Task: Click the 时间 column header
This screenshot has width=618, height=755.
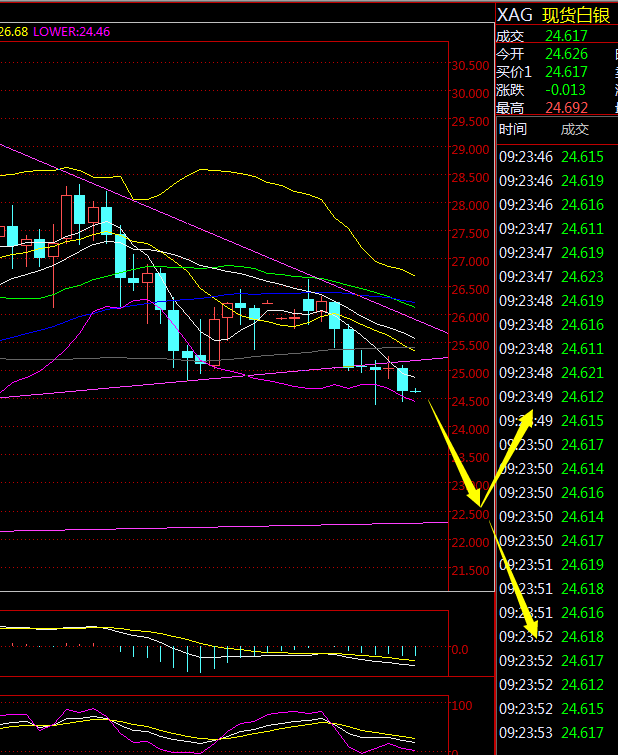Action: pyautogui.click(x=513, y=129)
